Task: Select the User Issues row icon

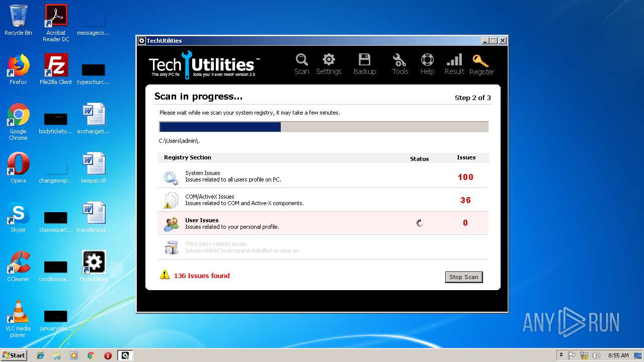Action: coord(171,224)
